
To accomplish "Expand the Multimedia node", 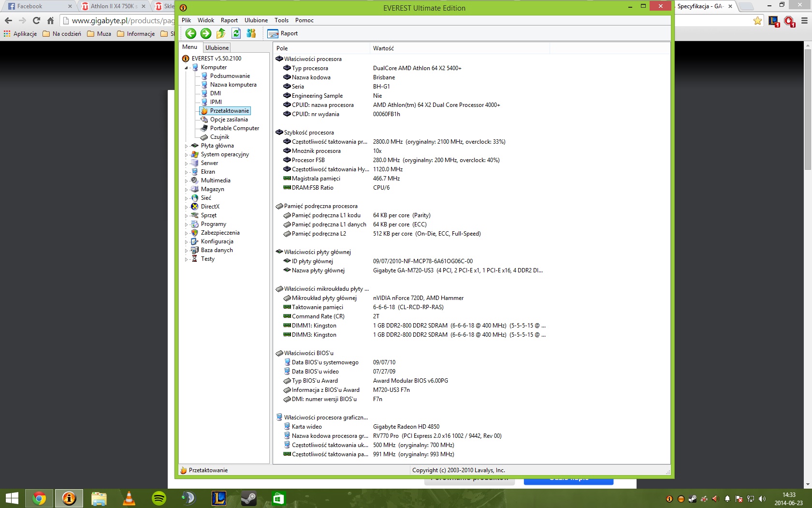I will point(186,181).
